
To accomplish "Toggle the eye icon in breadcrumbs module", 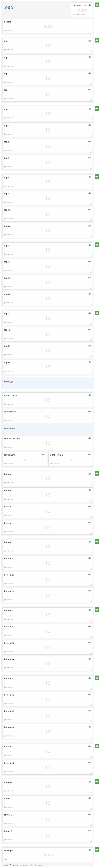I will pos(90,395).
